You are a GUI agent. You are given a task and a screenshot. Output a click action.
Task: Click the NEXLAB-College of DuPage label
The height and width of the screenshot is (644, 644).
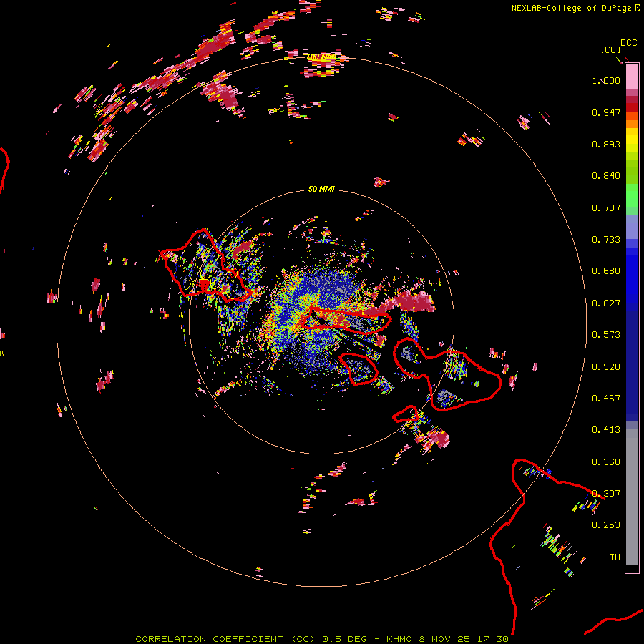tap(571, 8)
